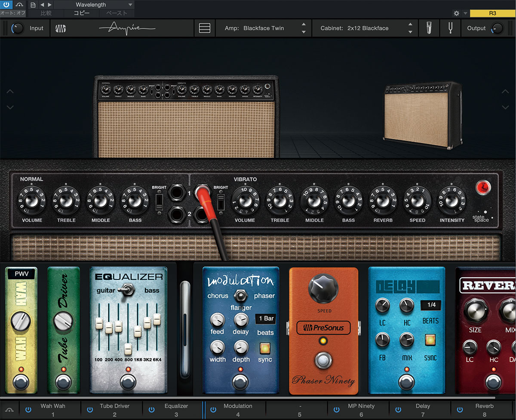Select the Equalizer slot 3 tab

173,410
